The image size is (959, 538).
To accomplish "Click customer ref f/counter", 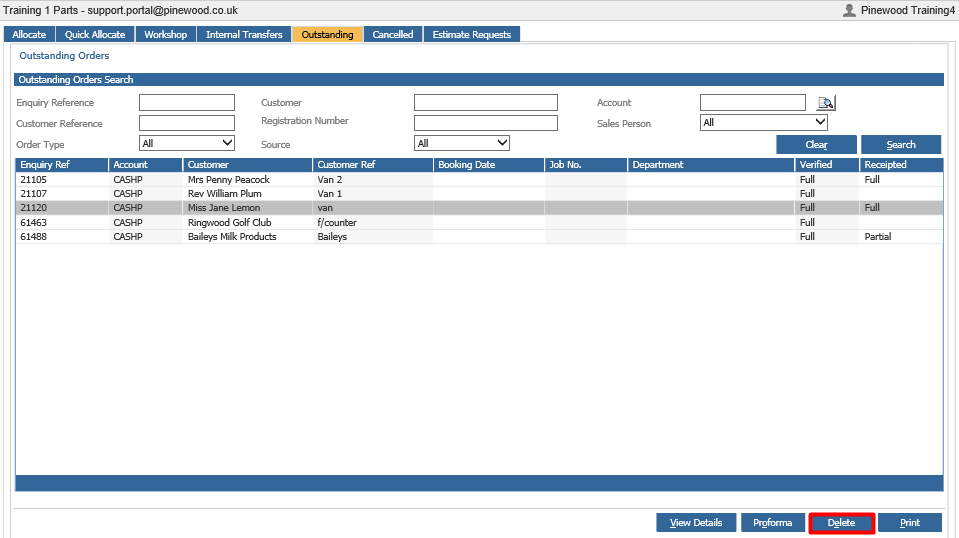I will point(337,223).
